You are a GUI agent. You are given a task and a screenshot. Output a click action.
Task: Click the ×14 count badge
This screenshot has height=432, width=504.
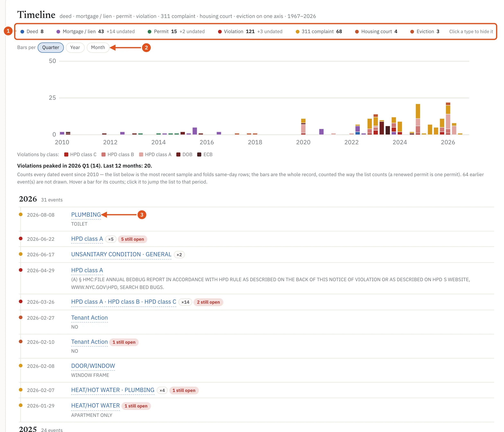click(185, 302)
